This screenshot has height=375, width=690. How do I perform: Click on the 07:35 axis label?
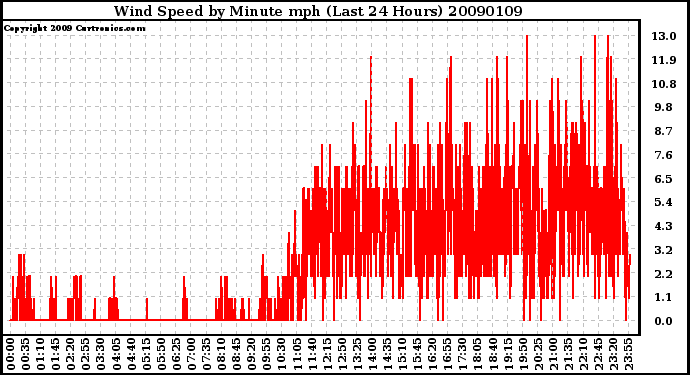click(x=206, y=354)
